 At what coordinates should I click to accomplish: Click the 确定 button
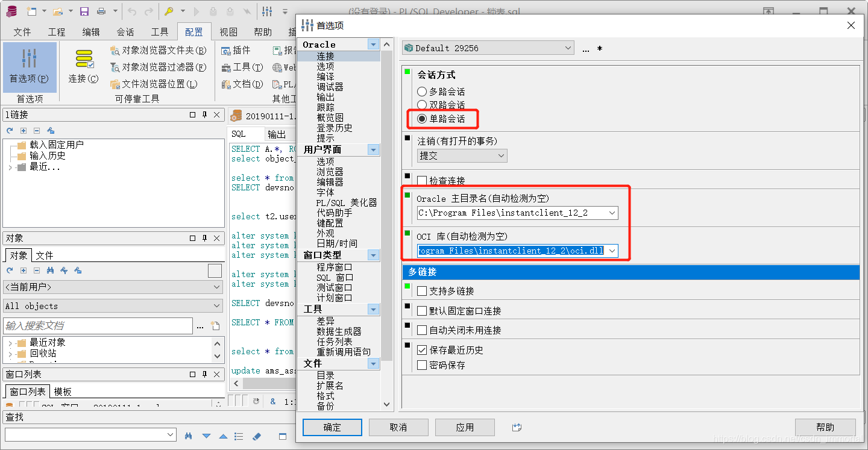pos(332,427)
